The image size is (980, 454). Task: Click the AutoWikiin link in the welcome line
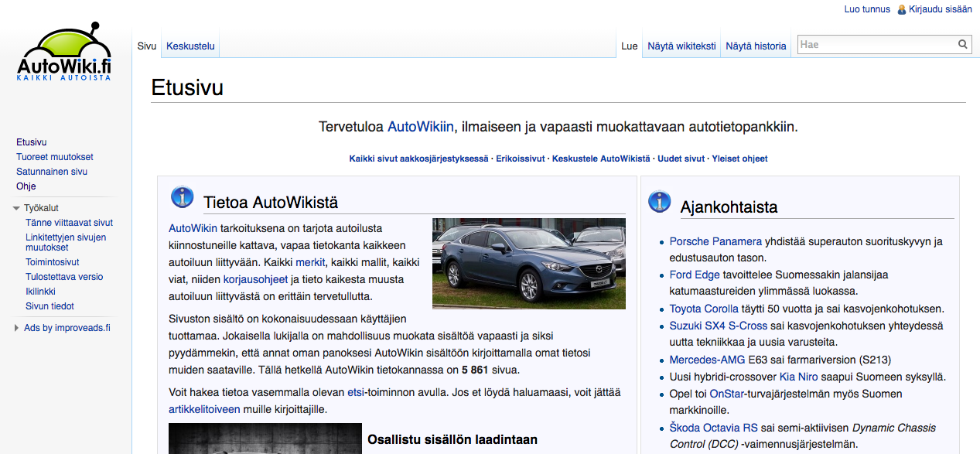pos(421,127)
